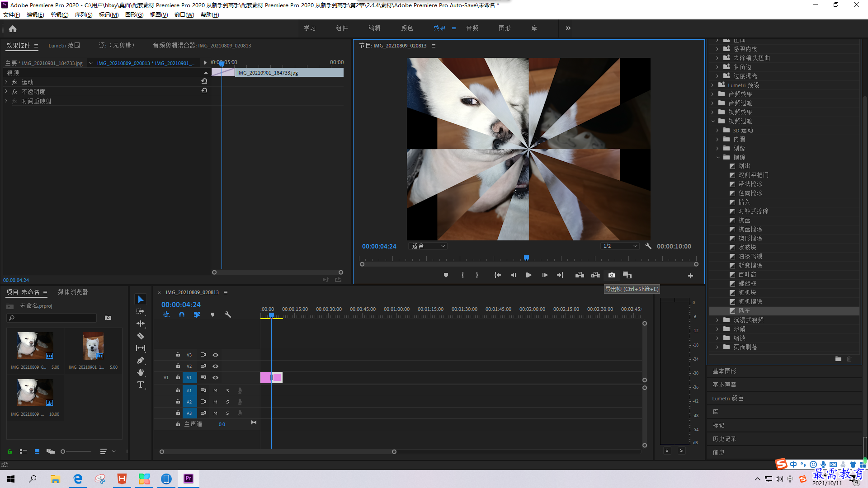Select the Type tool
868x488 pixels.
pyautogui.click(x=141, y=385)
